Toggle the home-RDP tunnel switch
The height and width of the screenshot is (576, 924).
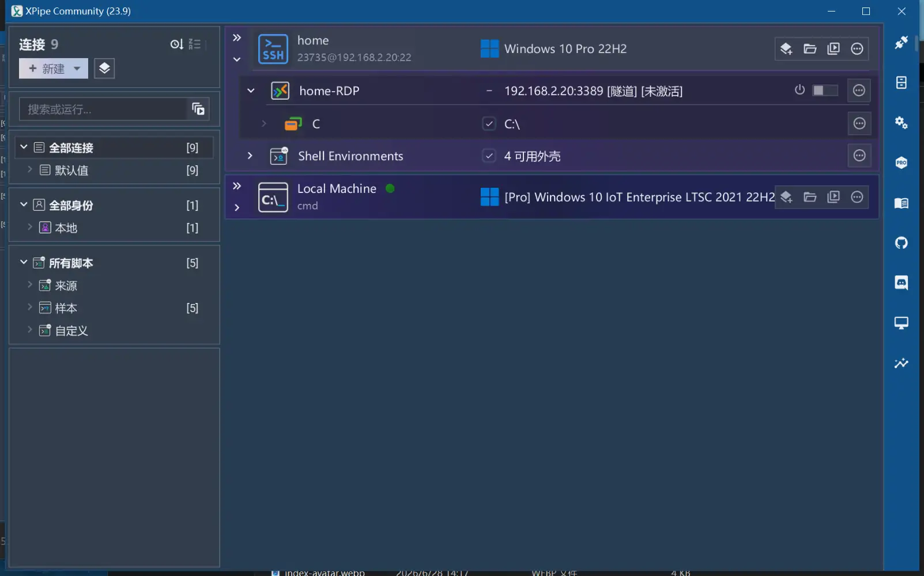click(x=825, y=90)
